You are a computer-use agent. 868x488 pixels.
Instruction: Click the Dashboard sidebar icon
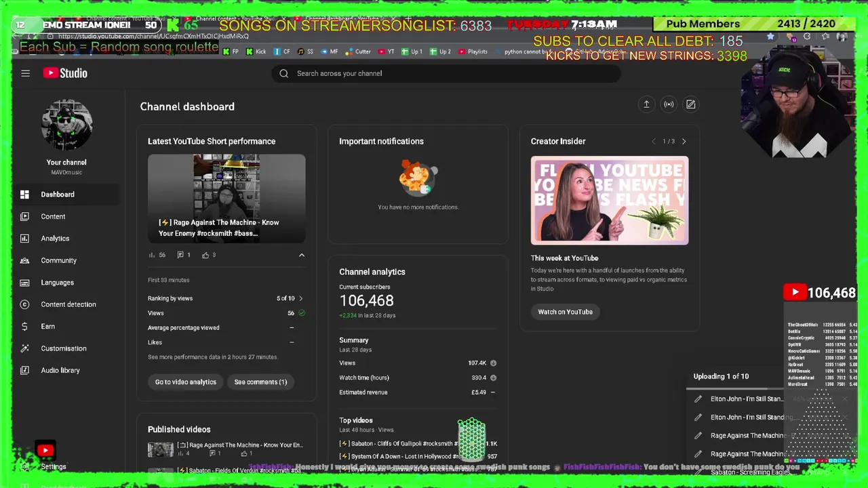point(24,195)
